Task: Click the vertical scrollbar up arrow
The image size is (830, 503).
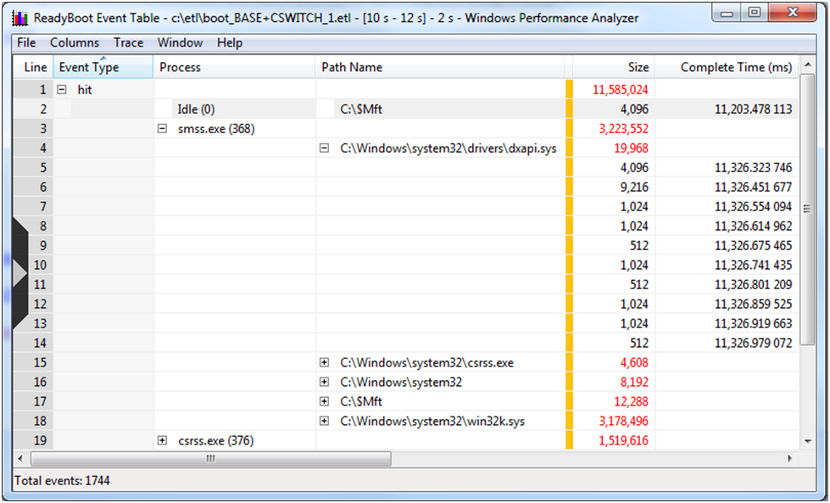Action: click(808, 65)
